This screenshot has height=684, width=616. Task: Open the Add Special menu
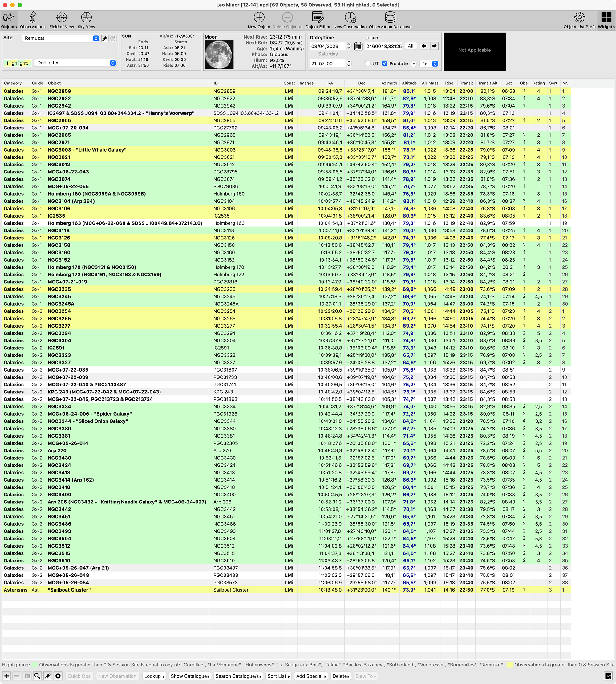311,676
